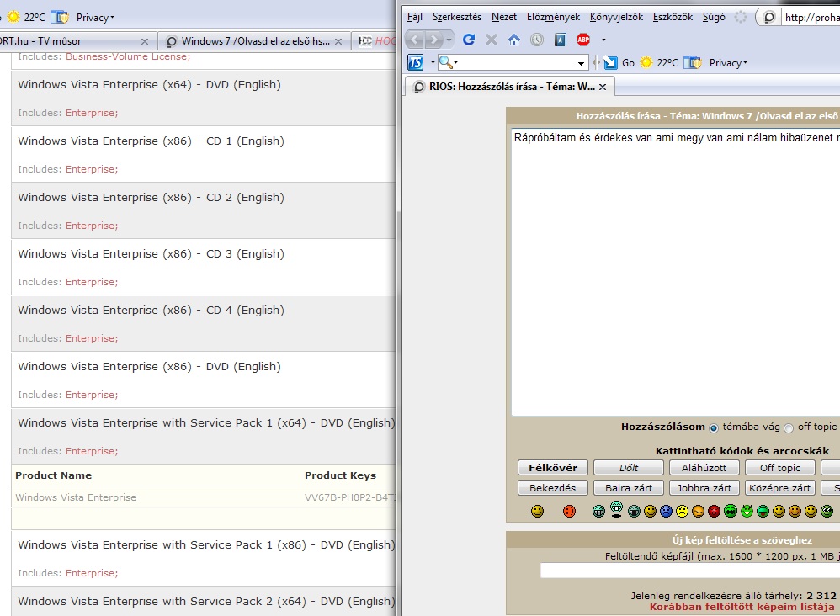Click the 'Off topic' code button
Image resolution: width=840 pixels, height=616 pixels.
click(x=780, y=468)
